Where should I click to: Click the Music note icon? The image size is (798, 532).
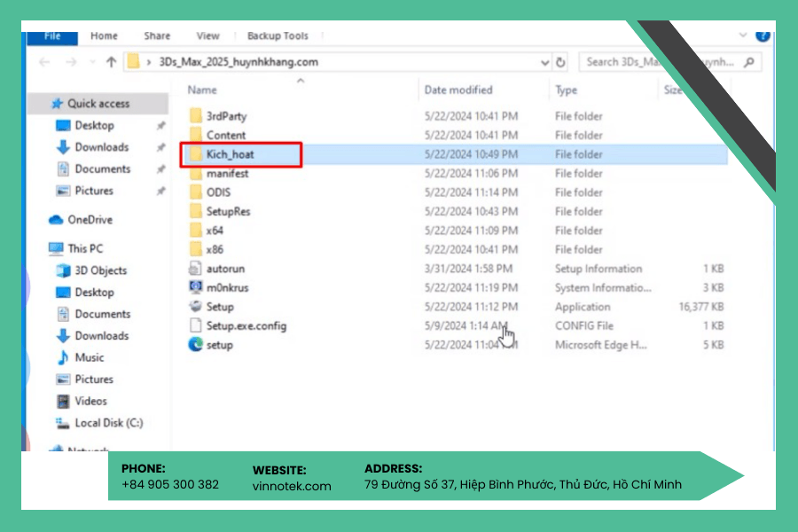(63, 358)
